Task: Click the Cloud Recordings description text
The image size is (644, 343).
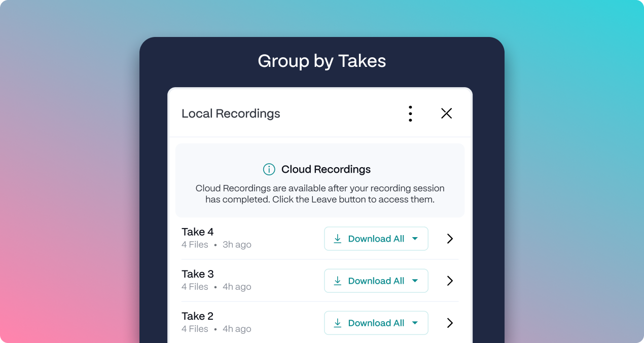Action: pyautogui.click(x=320, y=194)
